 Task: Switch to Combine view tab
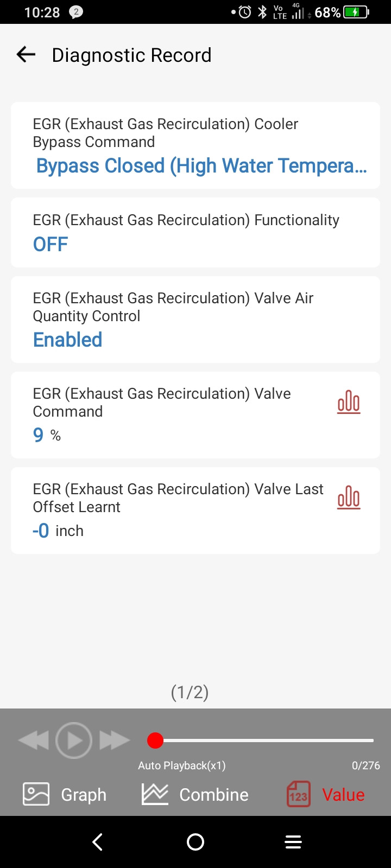(195, 794)
